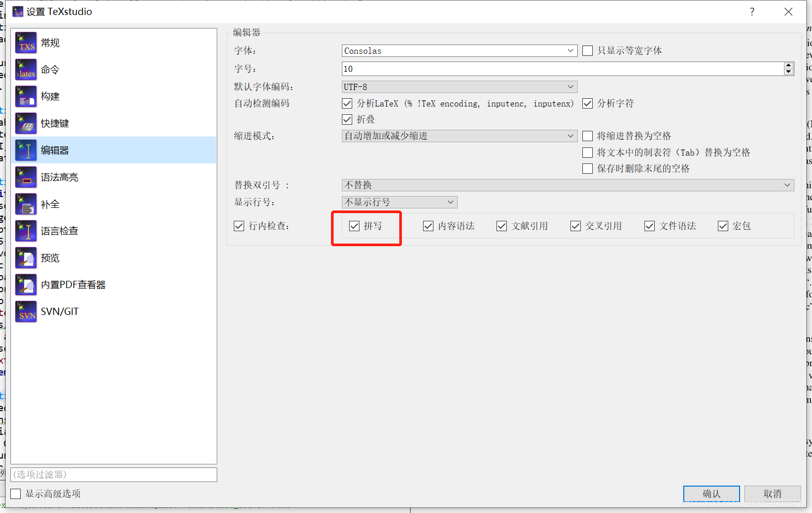The height and width of the screenshot is (513, 812).
Task: Open the 常规 settings icon
Action: click(x=26, y=42)
